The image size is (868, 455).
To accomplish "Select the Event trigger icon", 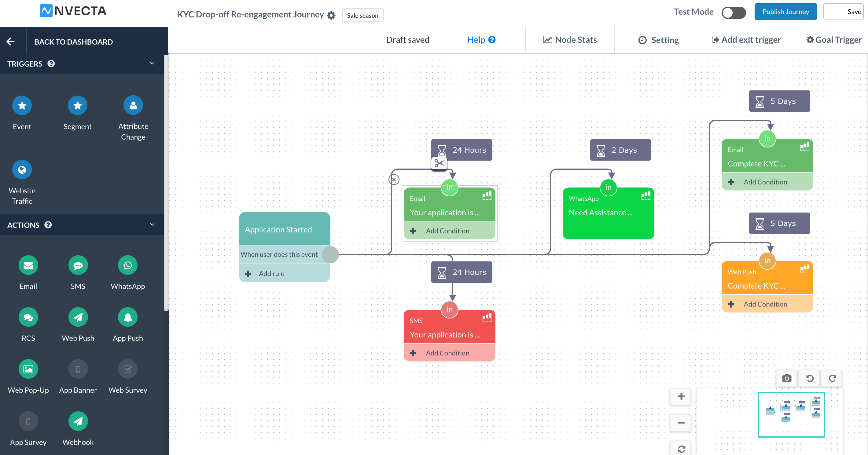I will click(x=22, y=105).
